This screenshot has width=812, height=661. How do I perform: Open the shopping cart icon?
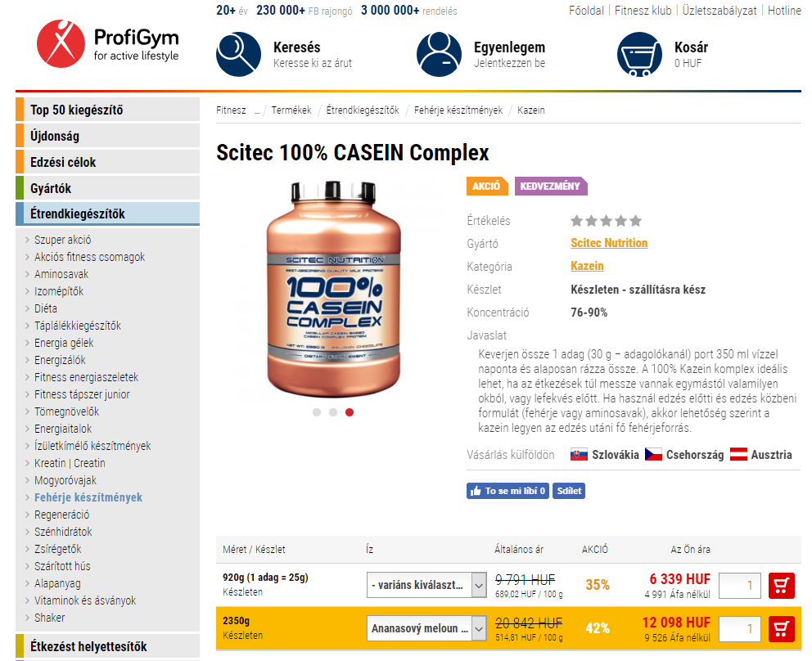tap(639, 54)
